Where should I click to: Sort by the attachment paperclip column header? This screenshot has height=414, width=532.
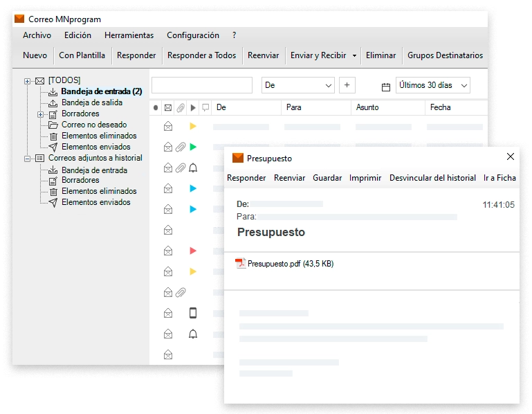[x=180, y=108]
